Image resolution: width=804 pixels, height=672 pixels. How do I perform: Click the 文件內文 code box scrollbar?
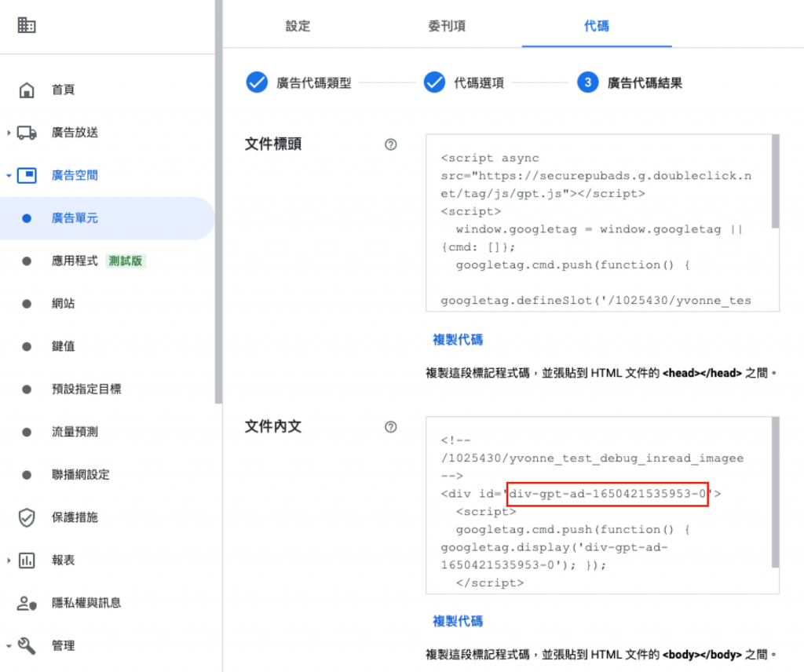pos(775,492)
